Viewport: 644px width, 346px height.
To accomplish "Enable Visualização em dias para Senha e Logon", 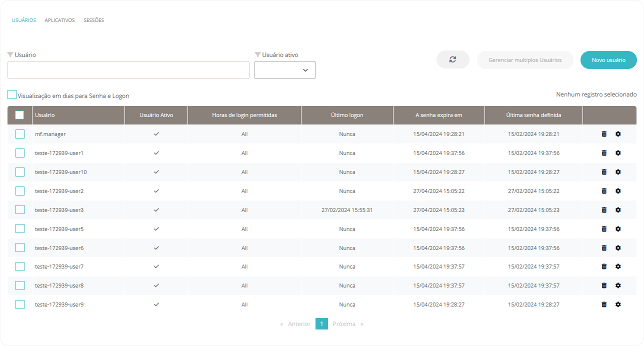I will [12, 94].
